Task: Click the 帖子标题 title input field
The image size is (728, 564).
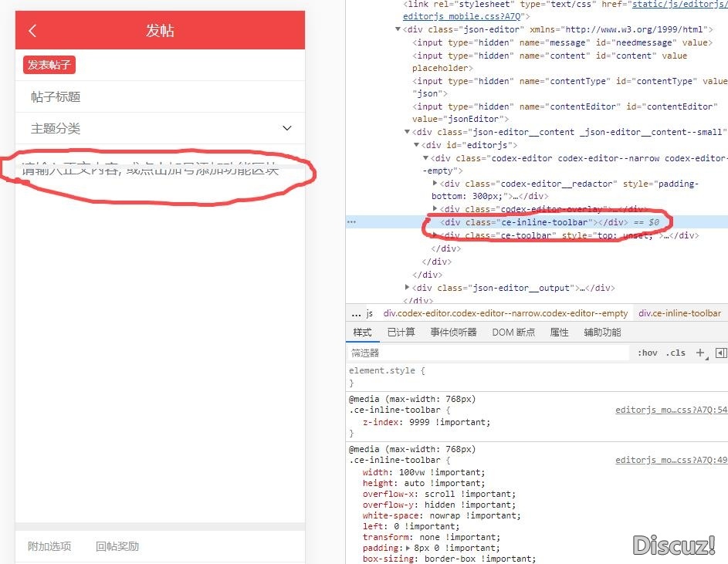Action: tap(160, 96)
